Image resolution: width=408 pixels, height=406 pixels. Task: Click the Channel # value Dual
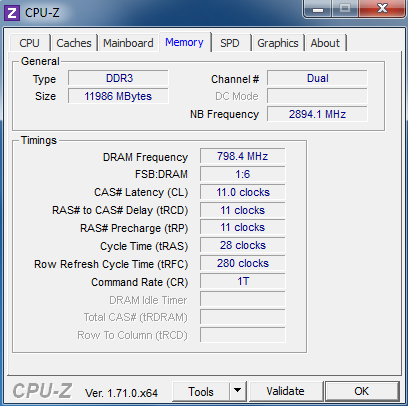[x=317, y=78]
